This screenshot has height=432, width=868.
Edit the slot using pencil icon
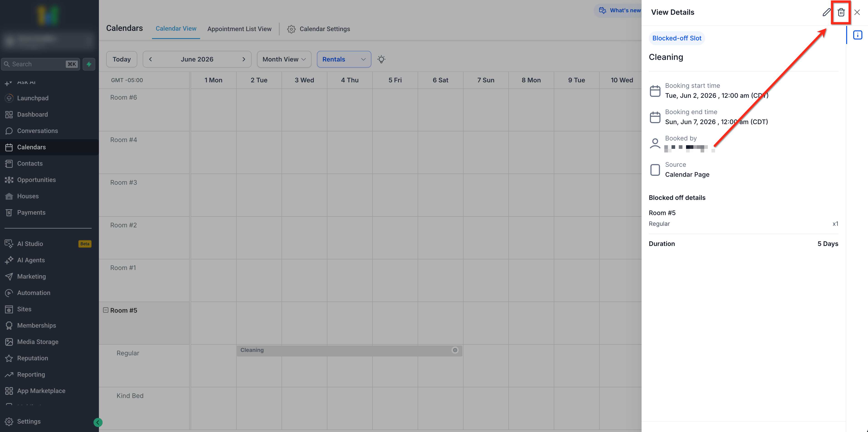coord(826,12)
